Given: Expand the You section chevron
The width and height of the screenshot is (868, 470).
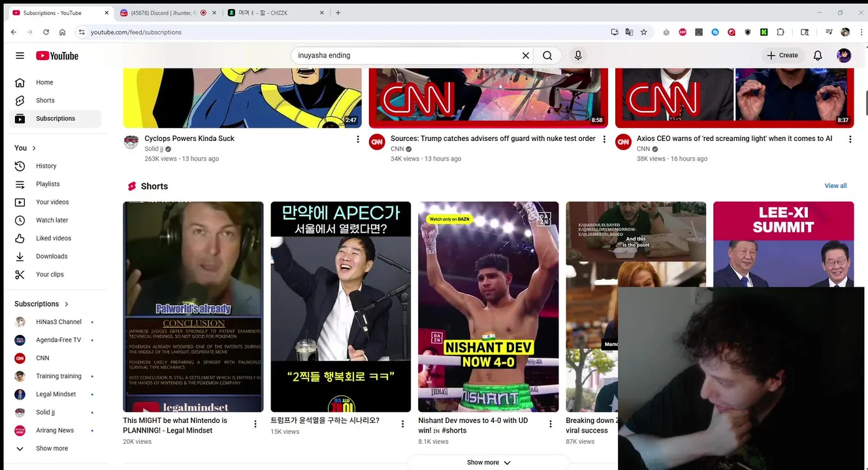Looking at the screenshot, I should point(34,148).
